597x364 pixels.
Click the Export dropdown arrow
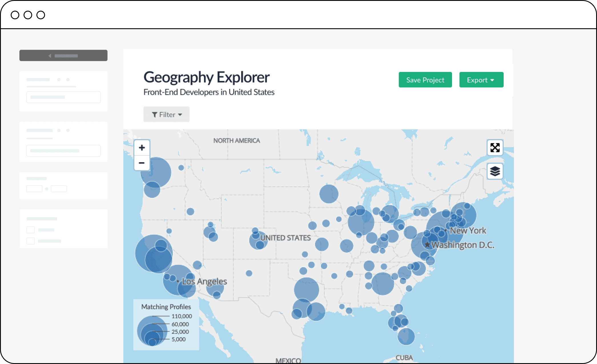coord(492,80)
